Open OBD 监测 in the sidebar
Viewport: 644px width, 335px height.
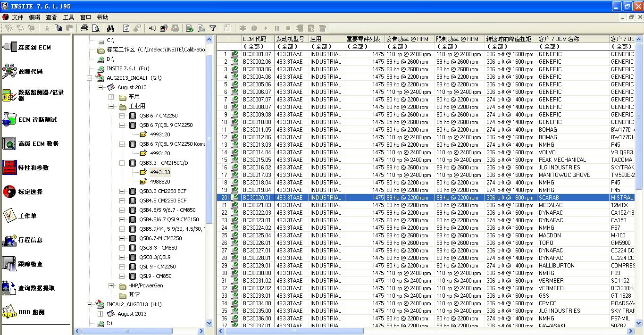[x=24, y=312]
